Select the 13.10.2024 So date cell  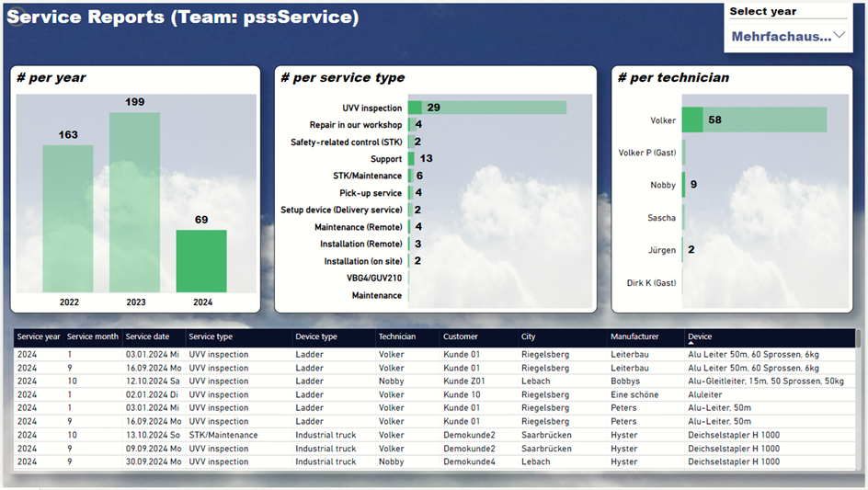pyautogui.click(x=151, y=435)
